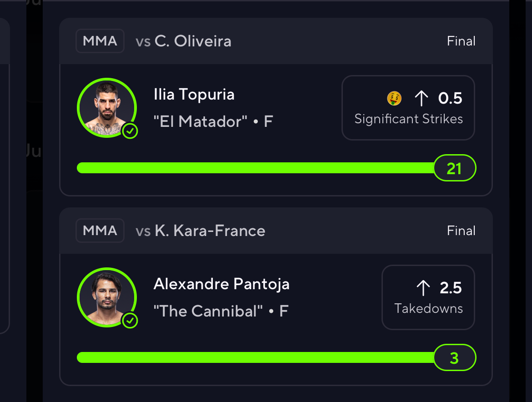Click the Final status on Kara-France fight

pyautogui.click(x=461, y=231)
